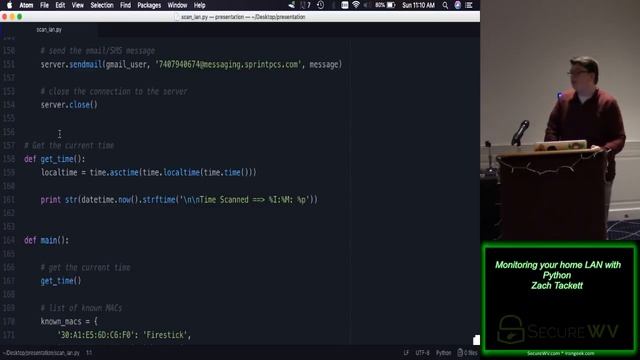Open the Help menu
Image resolution: width=640 pixels, height=360 pixels.
pyautogui.click(x=199, y=5)
